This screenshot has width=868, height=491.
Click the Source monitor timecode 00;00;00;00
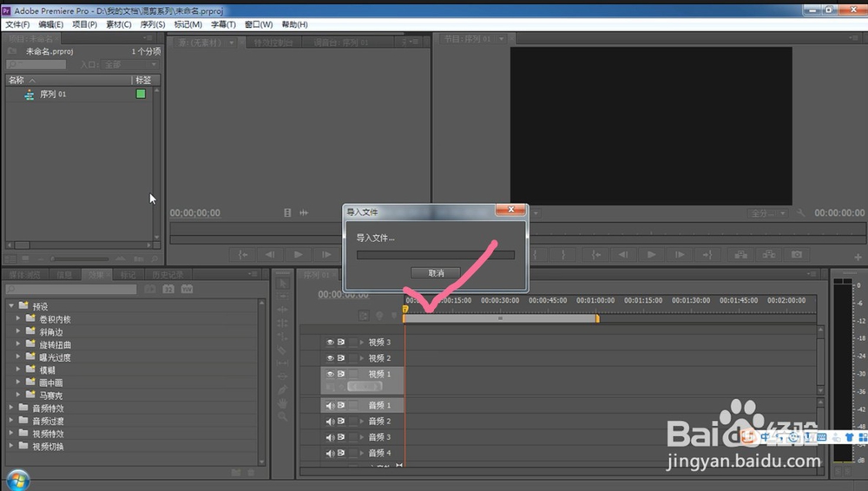(x=194, y=213)
